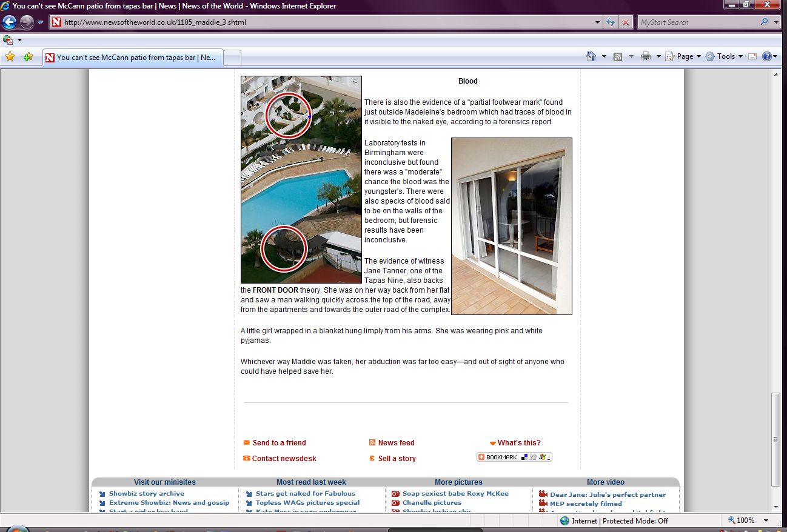Click inside the MyStart Search box
The width and height of the screenshot is (787, 532).
click(x=697, y=22)
